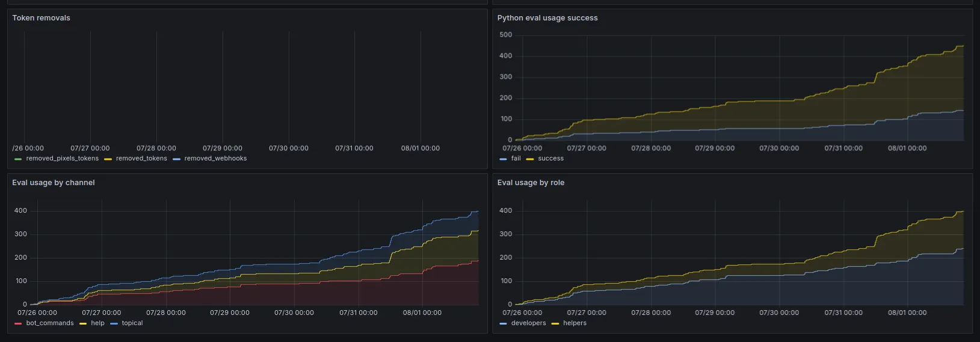Isolate the bot_commands legend entry
980x342 pixels.
49,323
